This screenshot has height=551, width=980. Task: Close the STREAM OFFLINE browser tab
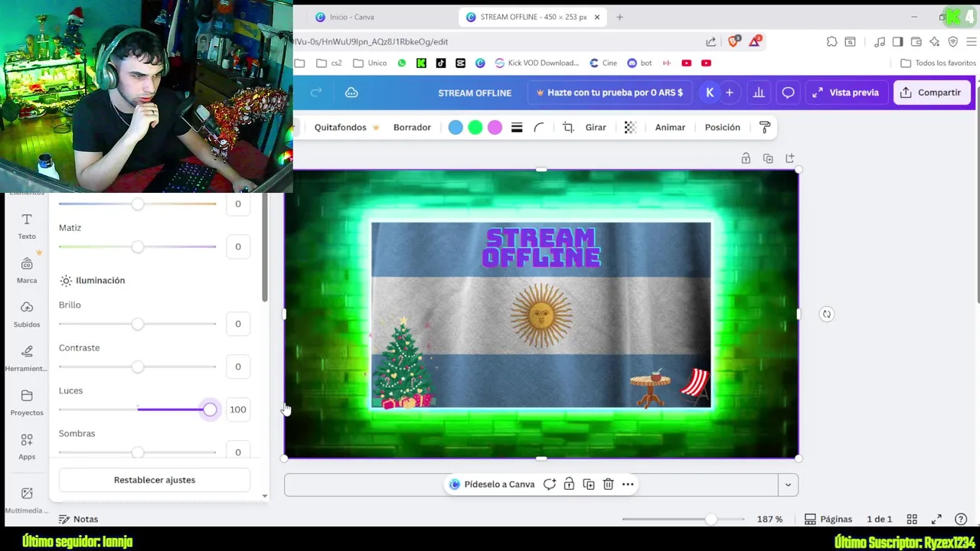pyautogui.click(x=597, y=17)
